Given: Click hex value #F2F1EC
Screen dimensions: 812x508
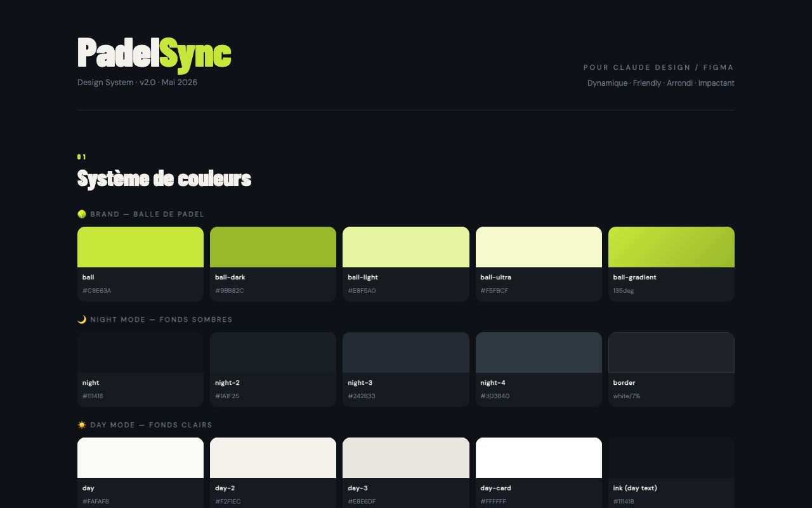Looking at the screenshot, I should click(228, 502).
